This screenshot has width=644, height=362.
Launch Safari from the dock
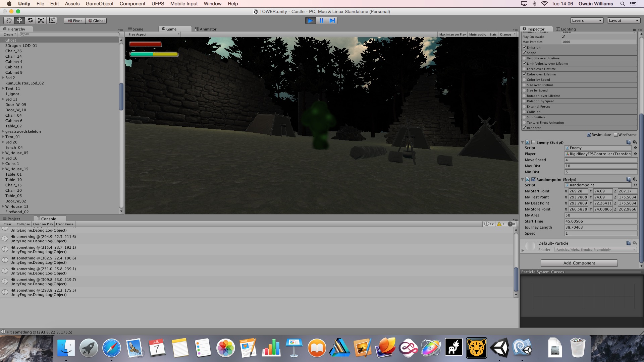coord(112,348)
